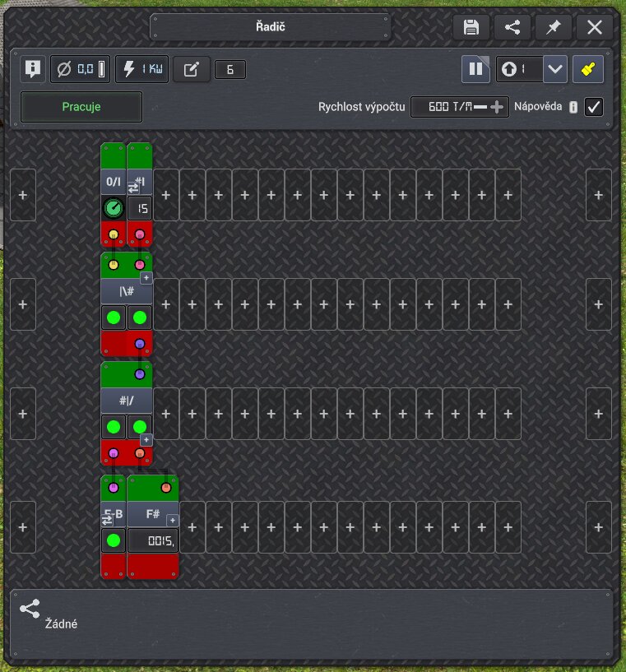
Task: Pin the Řadič window with pin icon
Action: [553, 27]
